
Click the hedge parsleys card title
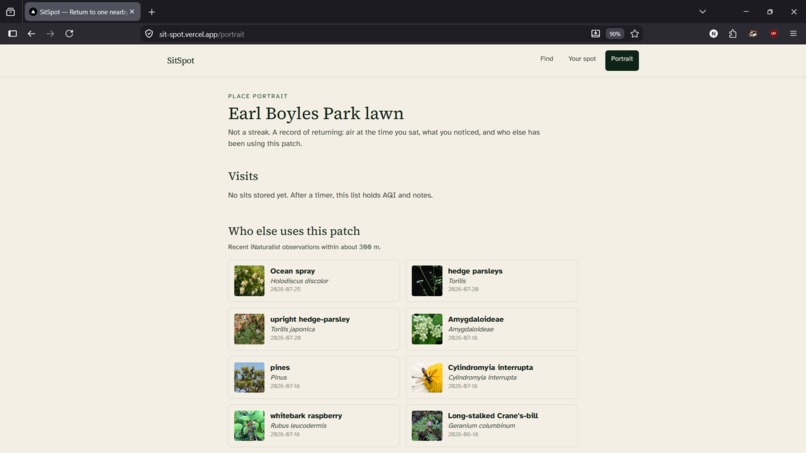[x=475, y=271]
